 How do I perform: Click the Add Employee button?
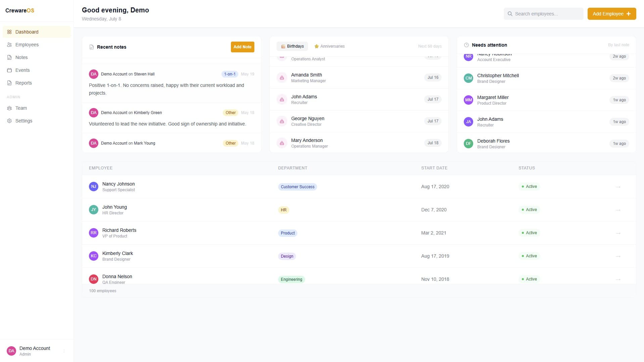[611, 14]
